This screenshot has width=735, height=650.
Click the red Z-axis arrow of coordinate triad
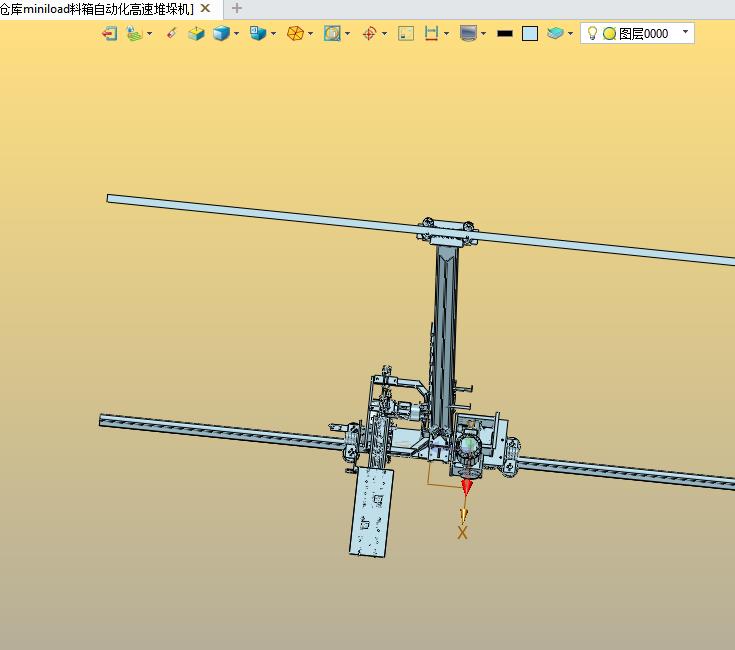click(x=466, y=486)
